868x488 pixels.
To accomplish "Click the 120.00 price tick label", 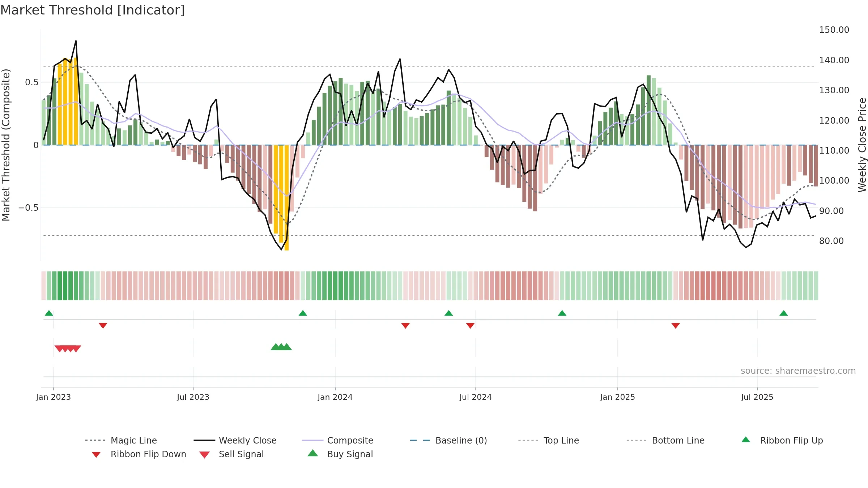I will (x=834, y=121).
